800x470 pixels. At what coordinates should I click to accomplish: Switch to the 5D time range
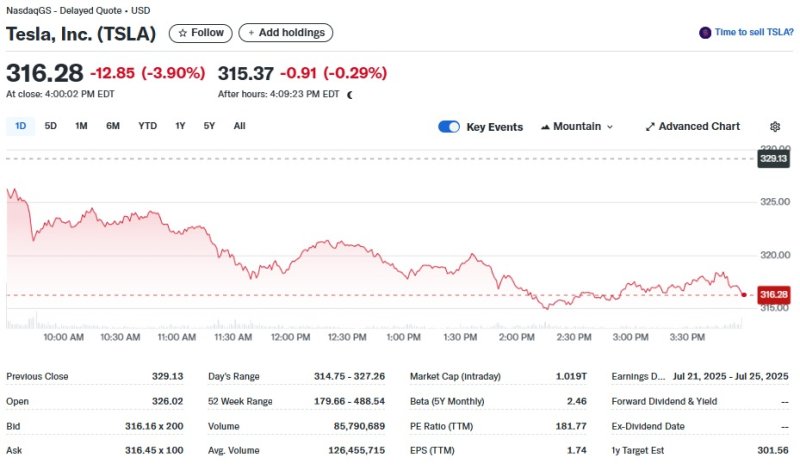(x=51, y=126)
